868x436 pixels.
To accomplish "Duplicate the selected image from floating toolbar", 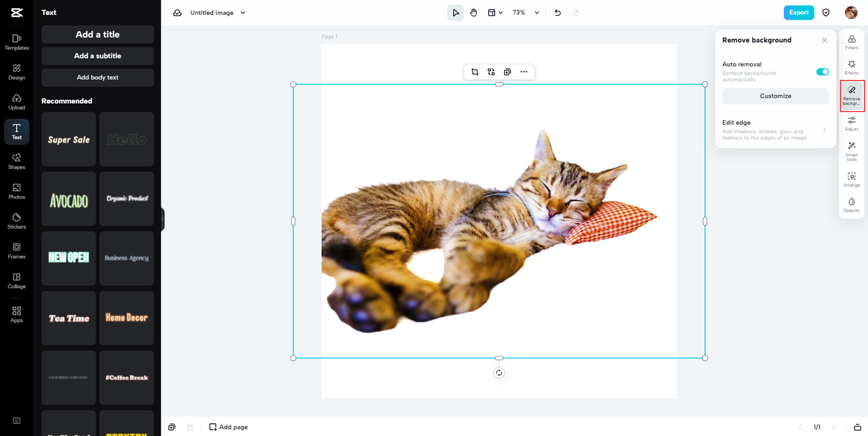I will click(x=507, y=71).
